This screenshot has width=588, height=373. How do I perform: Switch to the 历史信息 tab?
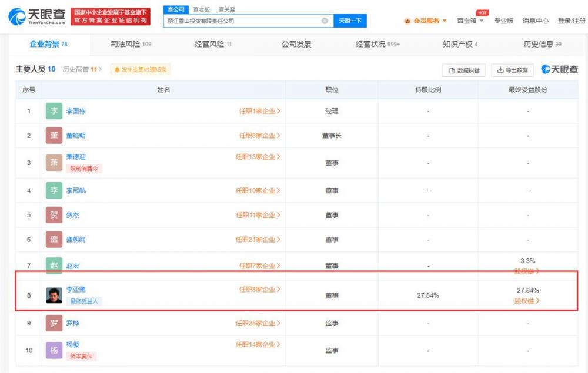(x=542, y=44)
